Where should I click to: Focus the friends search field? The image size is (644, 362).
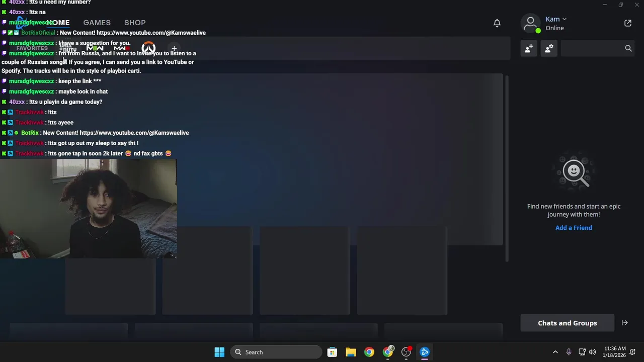598,48
